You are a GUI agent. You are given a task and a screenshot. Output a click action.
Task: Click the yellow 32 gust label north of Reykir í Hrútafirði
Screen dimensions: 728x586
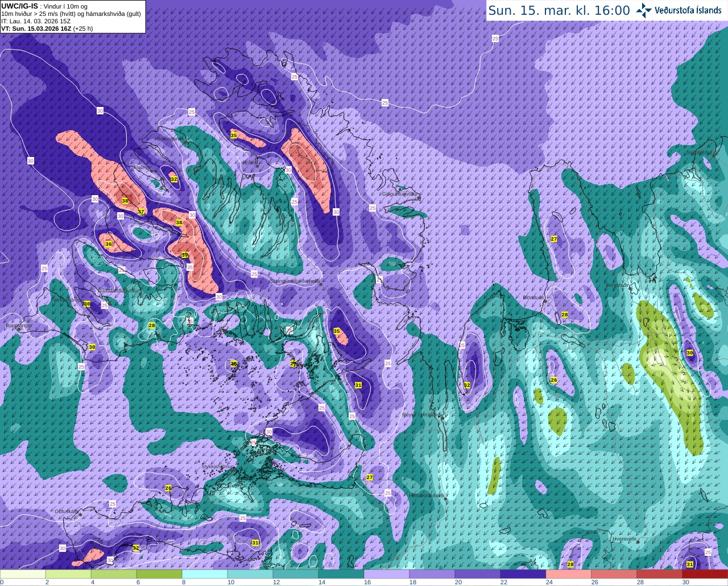coord(467,385)
